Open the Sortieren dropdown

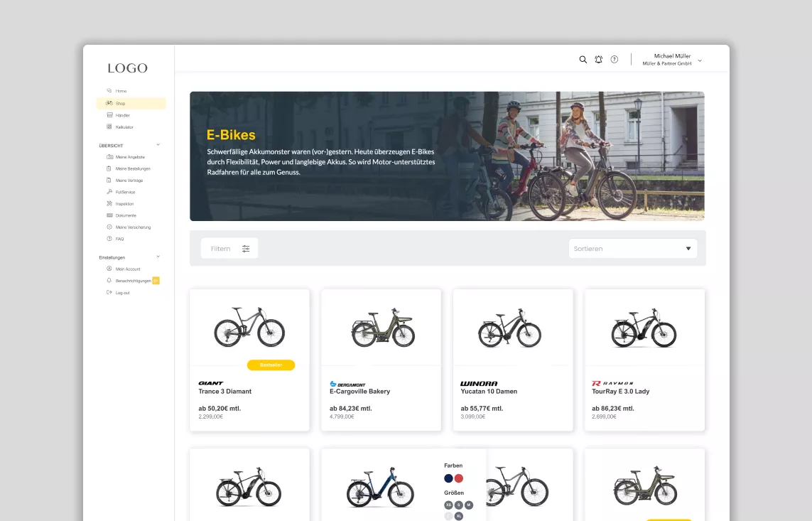point(633,249)
